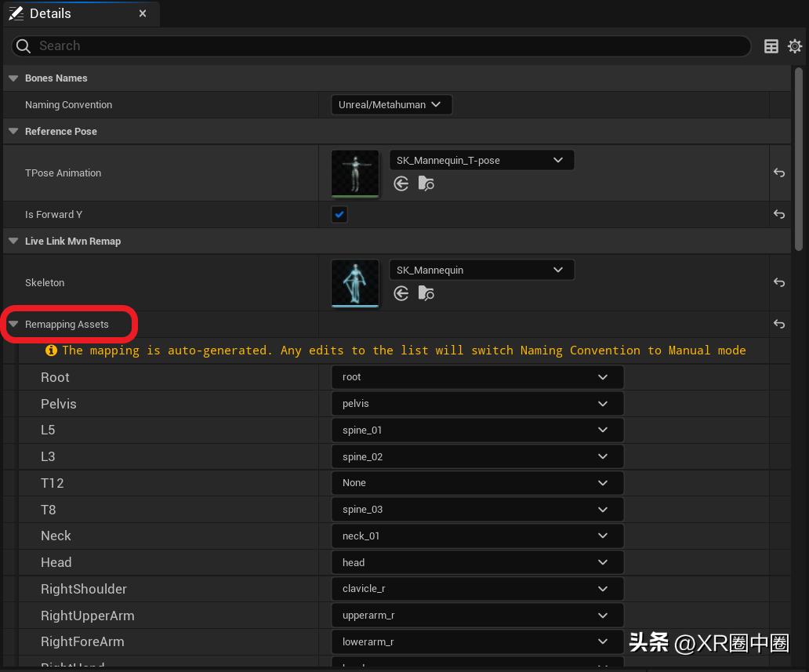Image resolution: width=809 pixels, height=672 pixels.
Task: Click use-selected arrow icon under TPose Animation
Action: 401,183
